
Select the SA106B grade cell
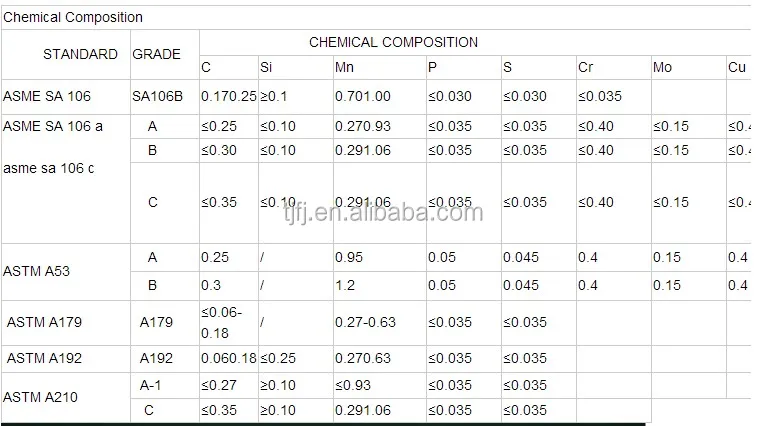coord(157,97)
